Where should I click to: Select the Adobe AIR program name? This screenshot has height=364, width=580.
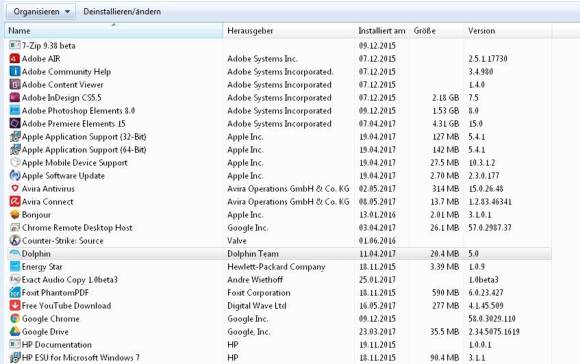point(41,58)
